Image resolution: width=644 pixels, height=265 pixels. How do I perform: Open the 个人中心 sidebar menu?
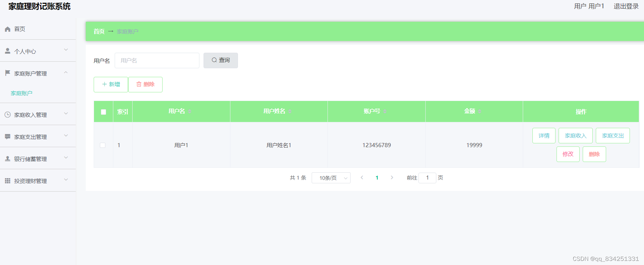38,51
